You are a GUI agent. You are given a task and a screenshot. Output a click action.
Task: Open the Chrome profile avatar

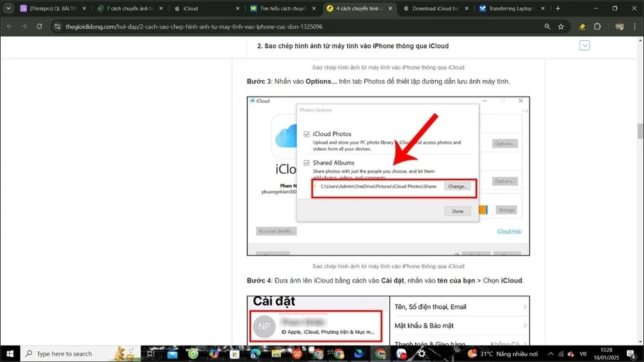(x=620, y=26)
